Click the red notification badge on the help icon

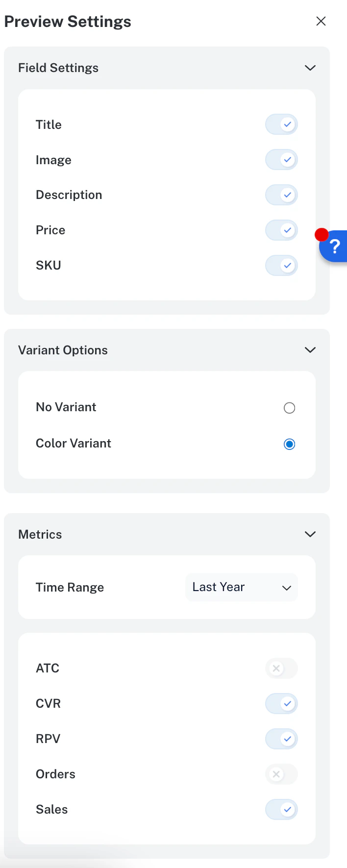pyautogui.click(x=322, y=234)
